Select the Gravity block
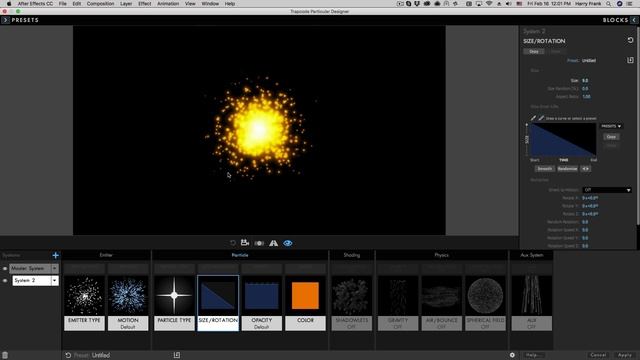Image resolution: width=640 pixels, height=360 pixels. tap(398, 303)
